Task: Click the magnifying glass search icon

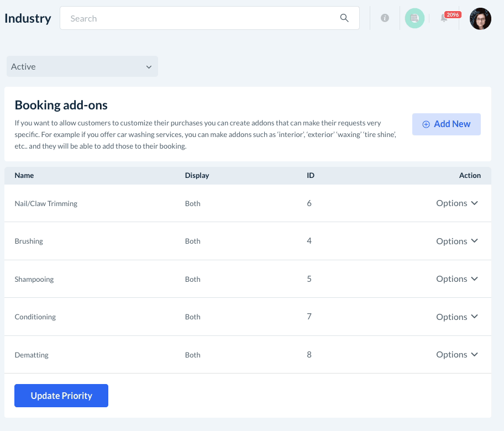Action: coord(344,18)
